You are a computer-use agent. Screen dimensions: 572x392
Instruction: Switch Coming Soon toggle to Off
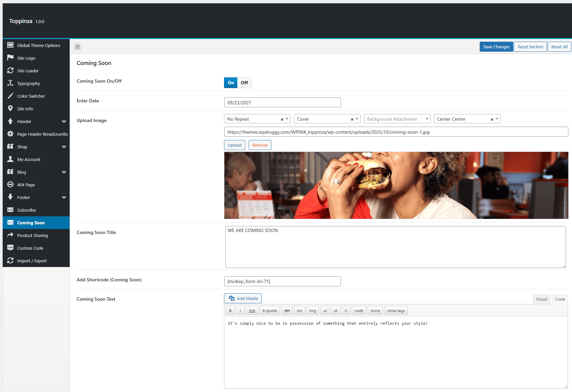[244, 83]
